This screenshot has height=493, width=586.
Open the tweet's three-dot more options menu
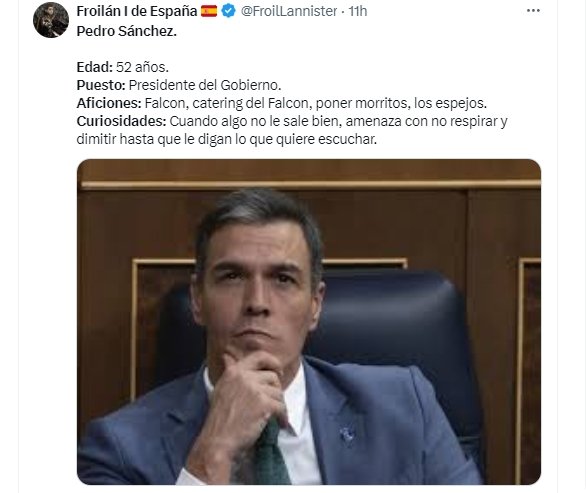(x=533, y=11)
